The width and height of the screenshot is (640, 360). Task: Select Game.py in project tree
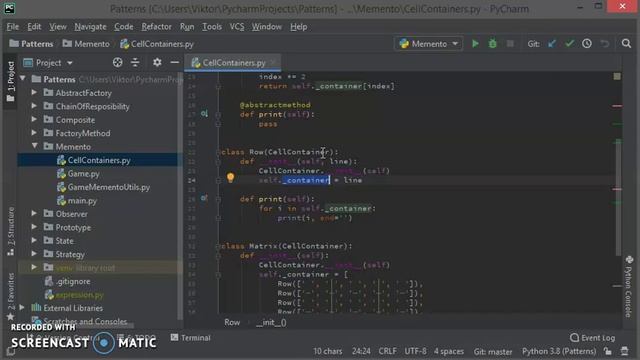(x=84, y=173)
